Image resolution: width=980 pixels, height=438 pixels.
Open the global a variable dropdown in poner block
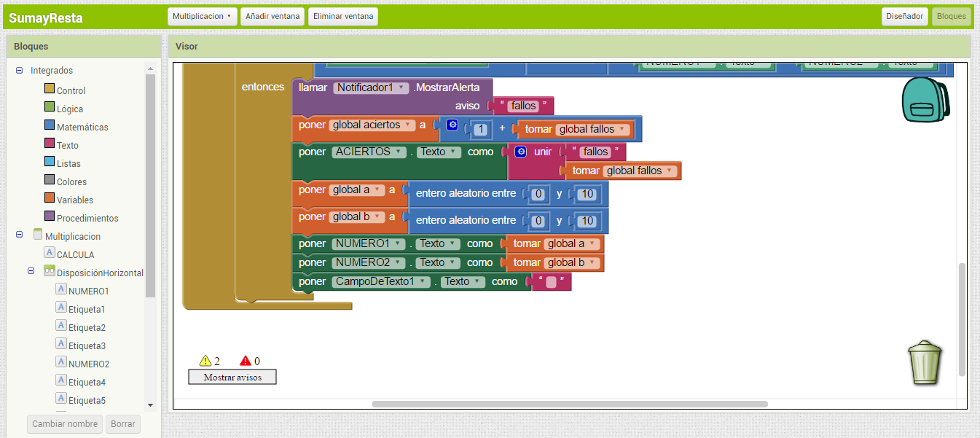[356, 189]
